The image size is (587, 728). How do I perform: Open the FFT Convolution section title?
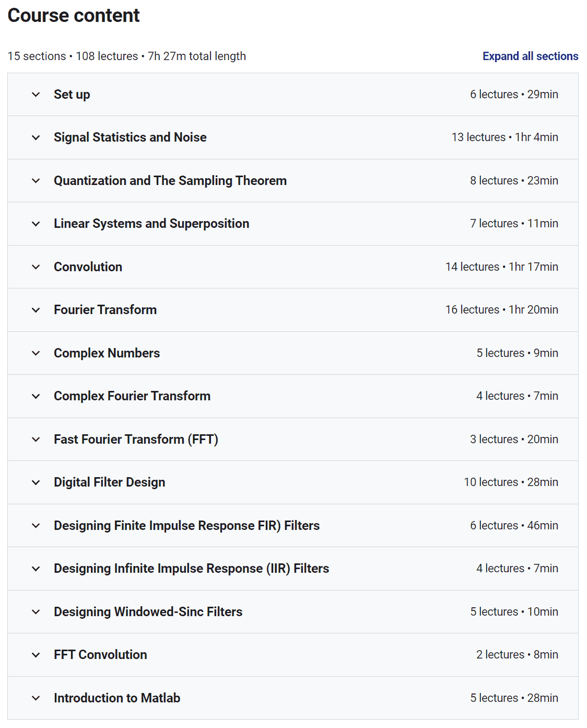click(x=100, y=655)
